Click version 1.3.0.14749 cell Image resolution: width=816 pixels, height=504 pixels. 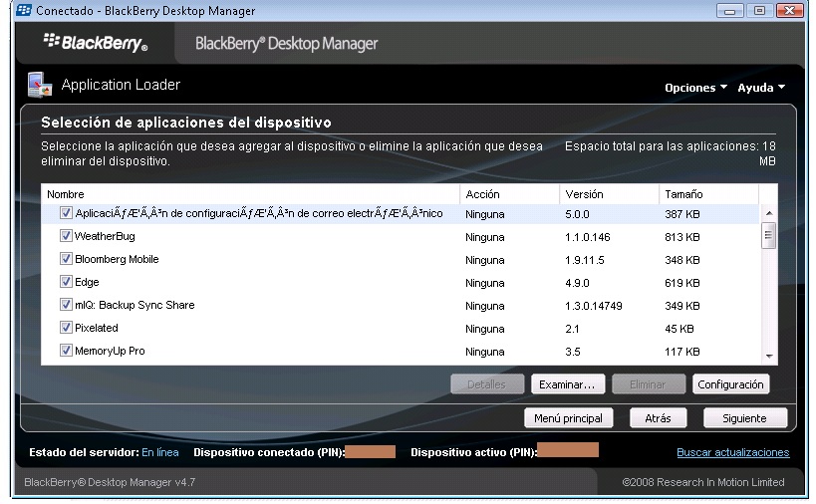(x=593, y=306)
